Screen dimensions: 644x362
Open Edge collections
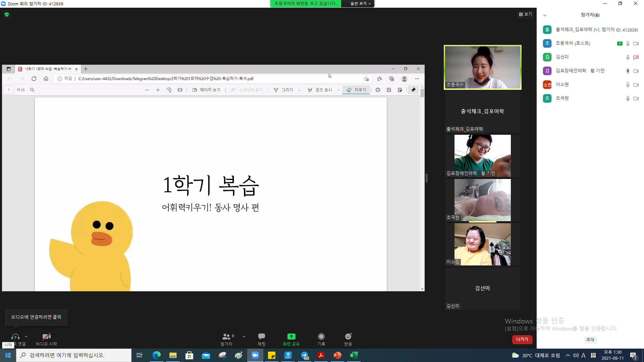pos(391,79)
